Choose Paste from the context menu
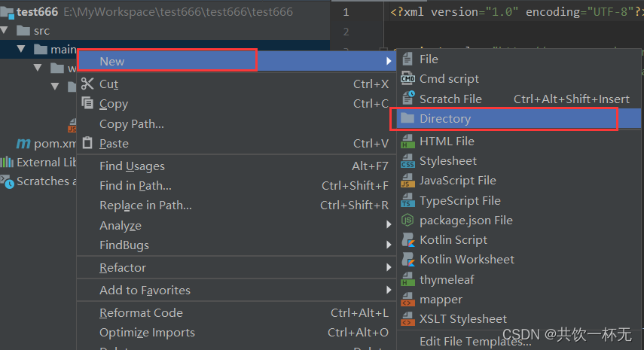This screenshot has height=350, width=644. pyautogui.click(x=237, y=143)
